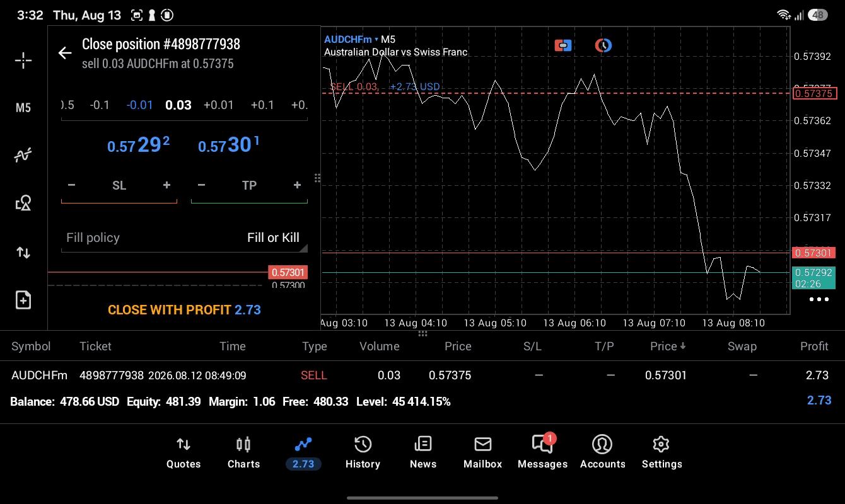Switch to the History tab

pos(363,452)
